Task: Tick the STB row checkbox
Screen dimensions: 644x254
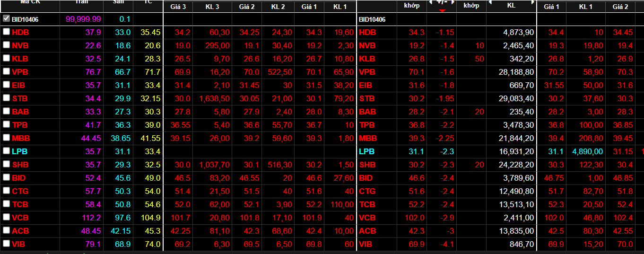Action: coord(6,98)
